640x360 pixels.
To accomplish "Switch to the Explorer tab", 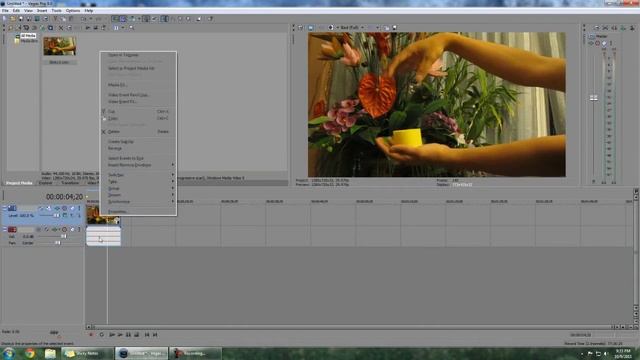I will [45, 183].
